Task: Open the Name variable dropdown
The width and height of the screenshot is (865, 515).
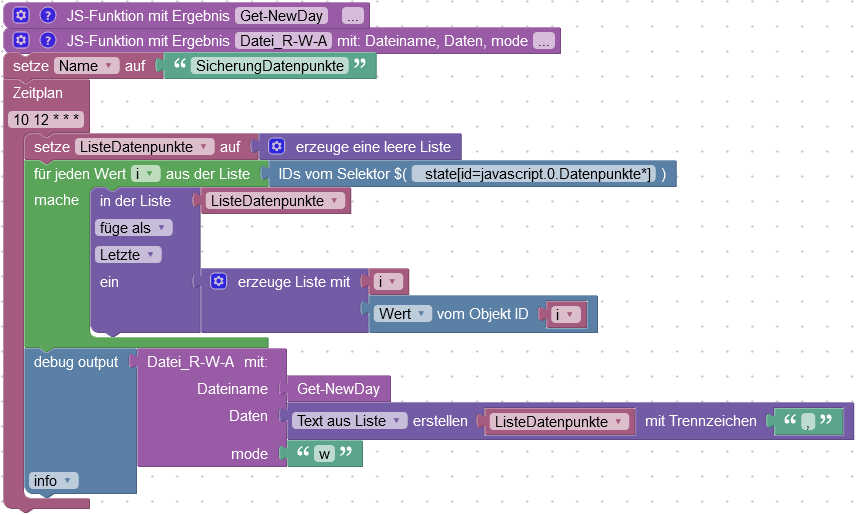Action: pos(87,66)
